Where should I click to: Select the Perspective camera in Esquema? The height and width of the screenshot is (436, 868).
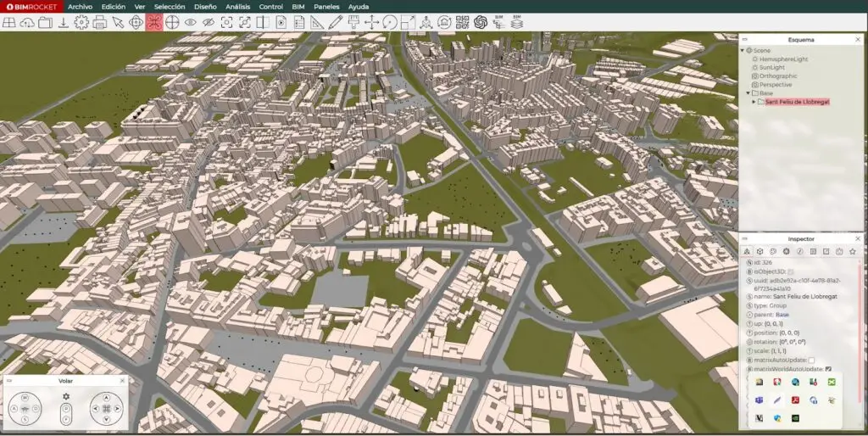[776, 85]
